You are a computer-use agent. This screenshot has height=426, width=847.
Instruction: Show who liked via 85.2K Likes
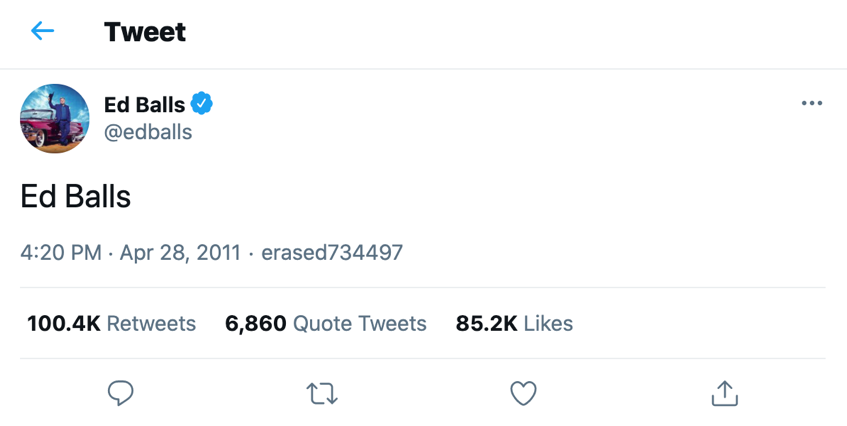514,323
